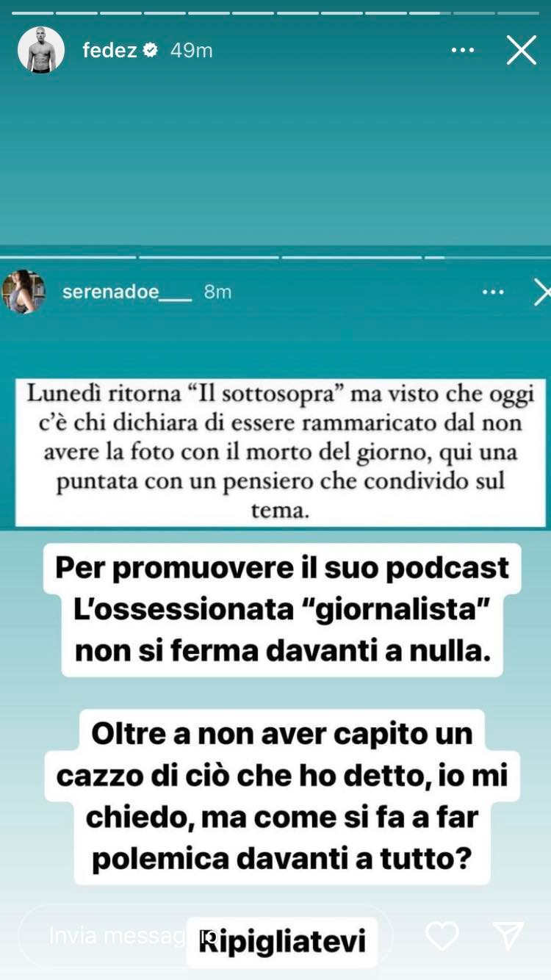Open the fedez profile picture
The height and width of the screenshot is (980, 551).
click(x=41, y=50)
